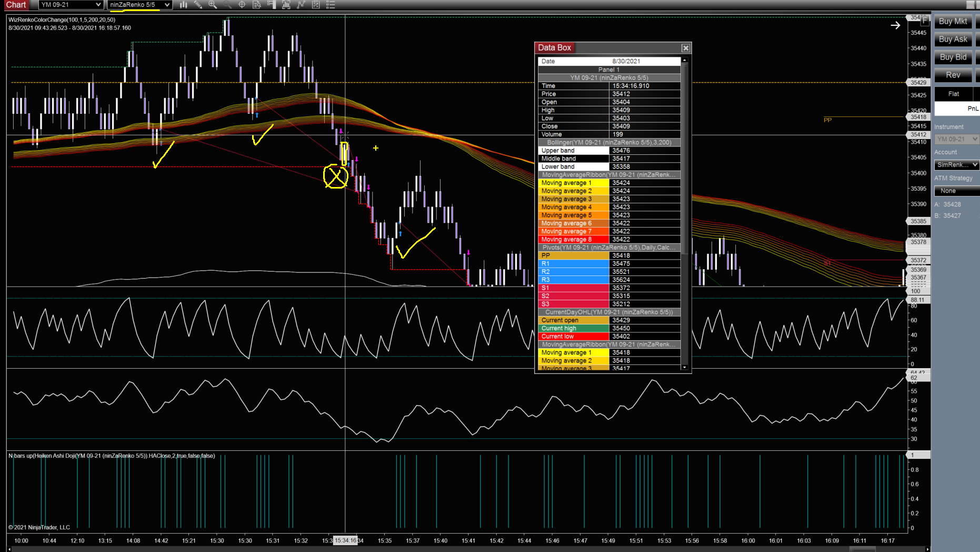Viewport: 980px width, 552px height.
Task: Click the Date value 8/30/2021
Action: (x=626, y=61)
